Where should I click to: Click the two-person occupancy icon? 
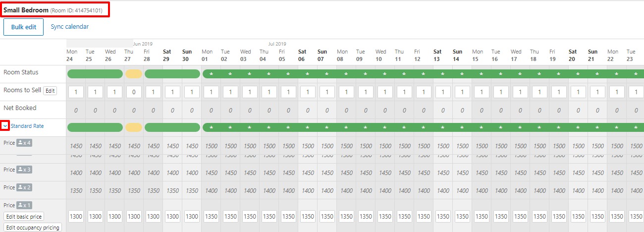pos(24,187)
